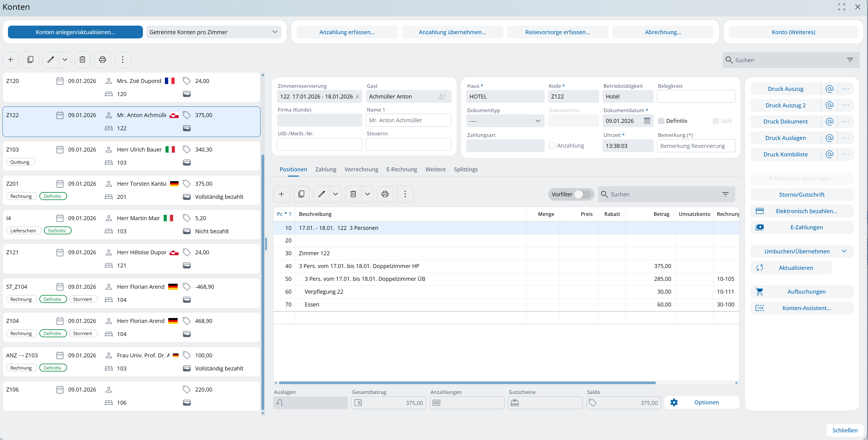
Task: Click the email icon beside Druck Auszug
Action: (829, 89)
